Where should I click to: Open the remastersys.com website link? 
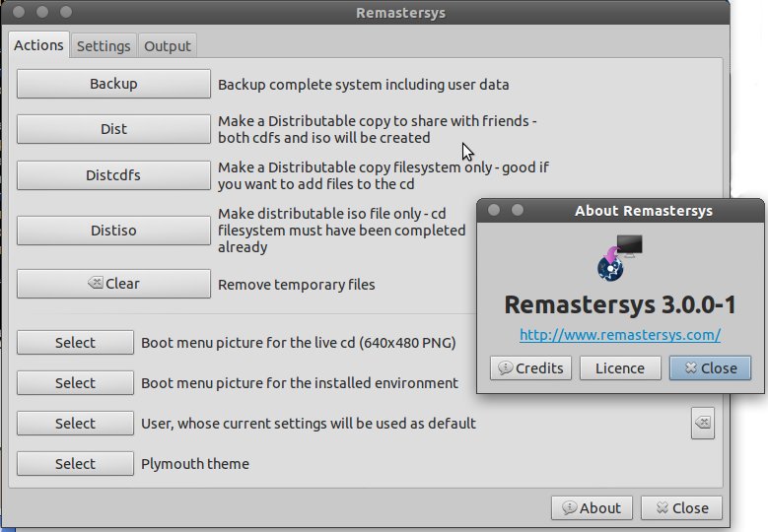click(x=619, y=335)
